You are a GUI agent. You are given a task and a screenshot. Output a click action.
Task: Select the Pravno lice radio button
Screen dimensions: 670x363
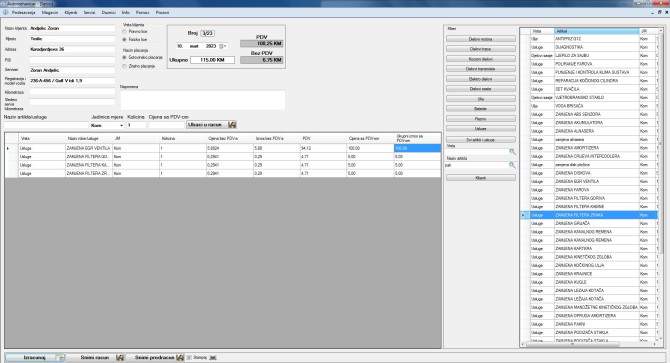pyautogui.click(x=125, y=32)
